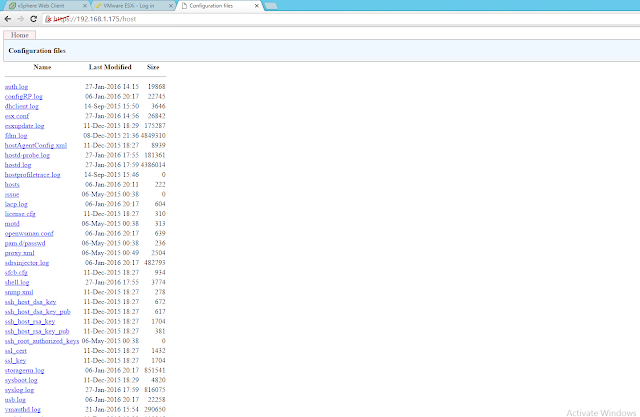The height and width of the screenshot is (417, 640).
Task: Click the Home tab on page
Action: pos(20,35)
